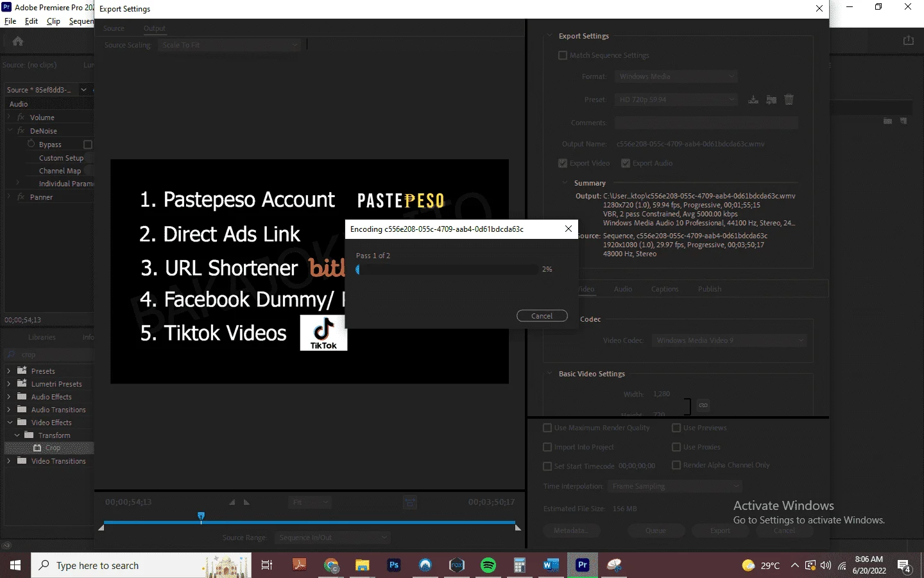Enable Render Alpha Channel Only checkbox

tap(676, 465)
